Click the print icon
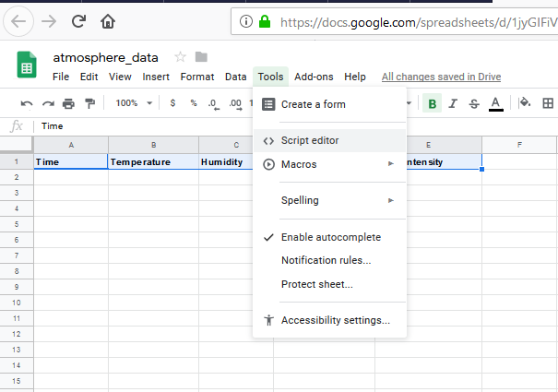558x392 pixels. [x=68, y=103]
